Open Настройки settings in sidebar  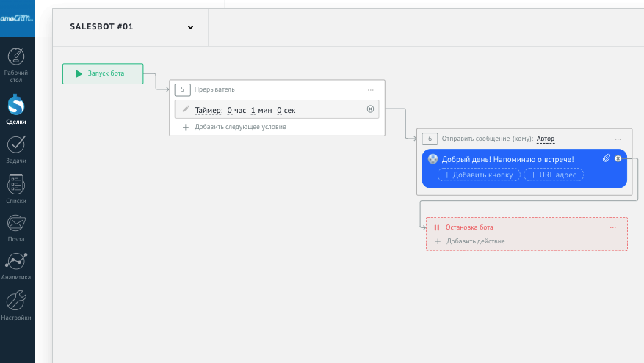17,304
